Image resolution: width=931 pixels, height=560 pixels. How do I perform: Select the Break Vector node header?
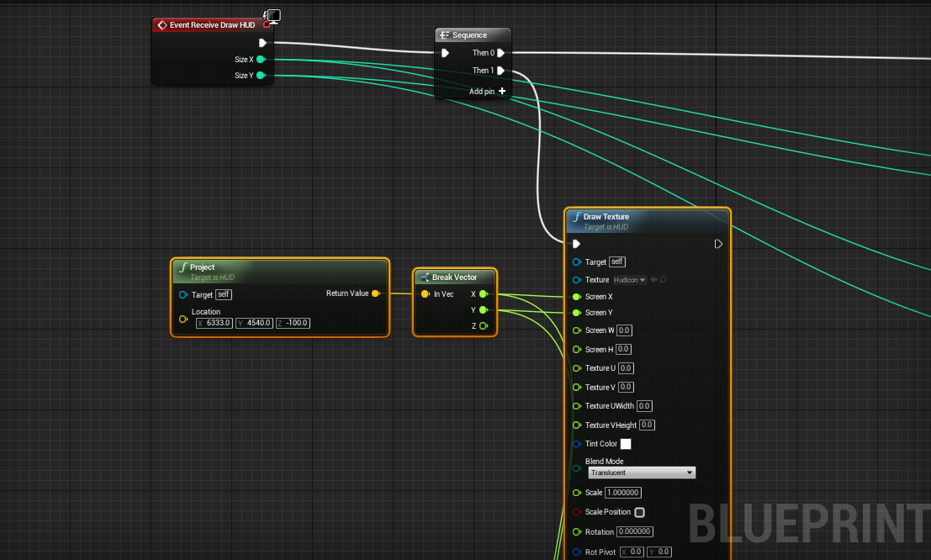[x=454, y=277]
